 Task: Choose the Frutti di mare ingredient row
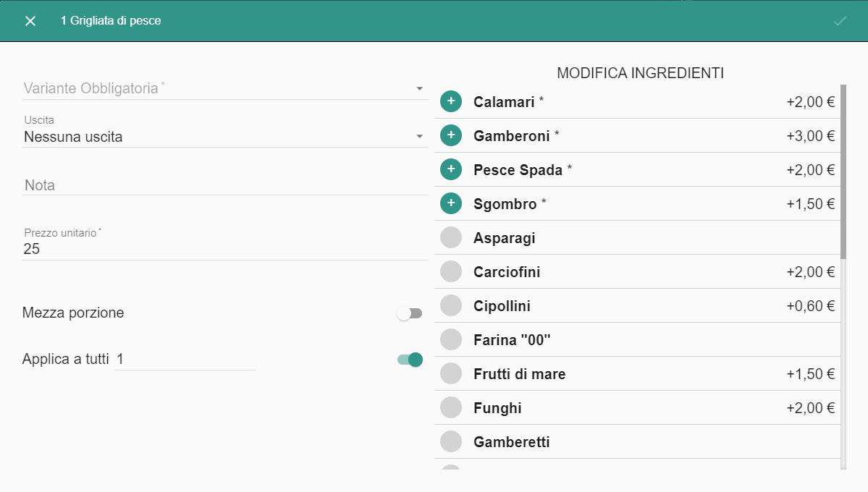[637, 373]
